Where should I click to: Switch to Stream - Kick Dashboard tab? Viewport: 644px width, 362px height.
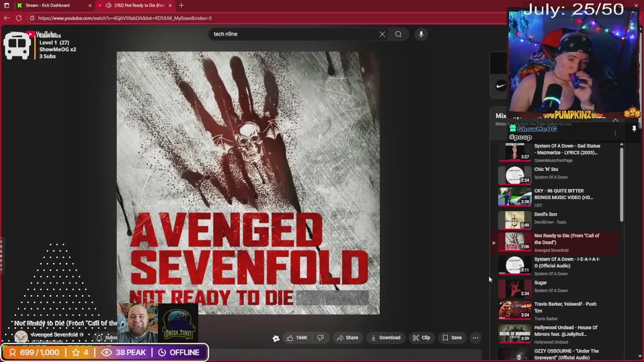pyautogui.click(x=48, y=5)
